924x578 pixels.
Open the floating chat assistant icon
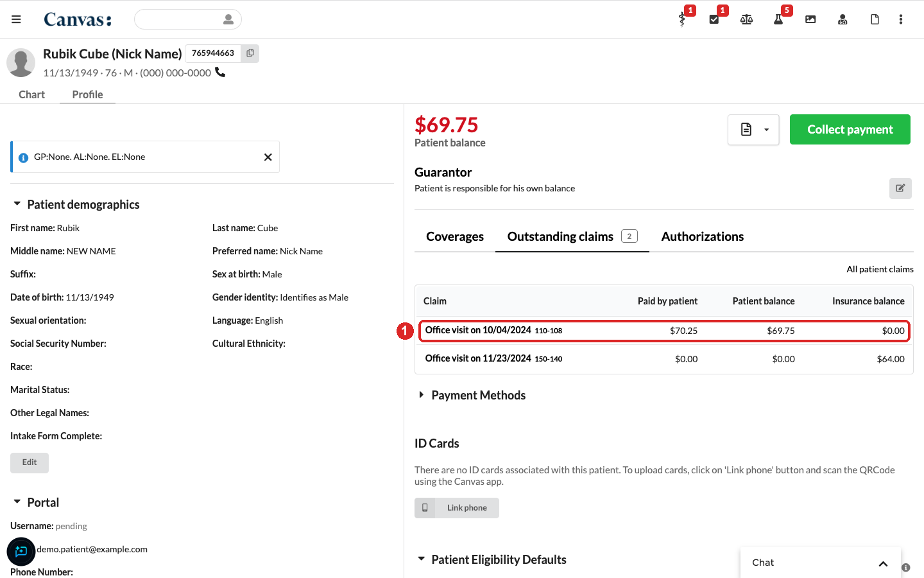click(x=21, y=551)
